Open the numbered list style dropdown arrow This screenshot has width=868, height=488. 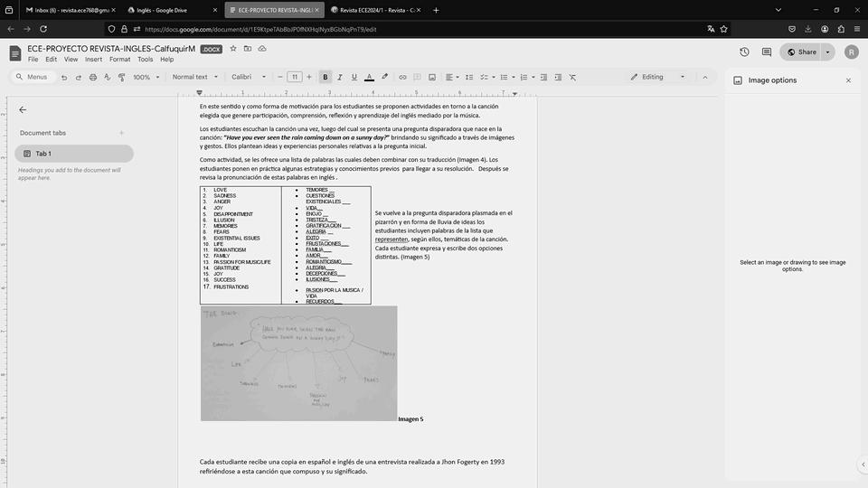533,77
